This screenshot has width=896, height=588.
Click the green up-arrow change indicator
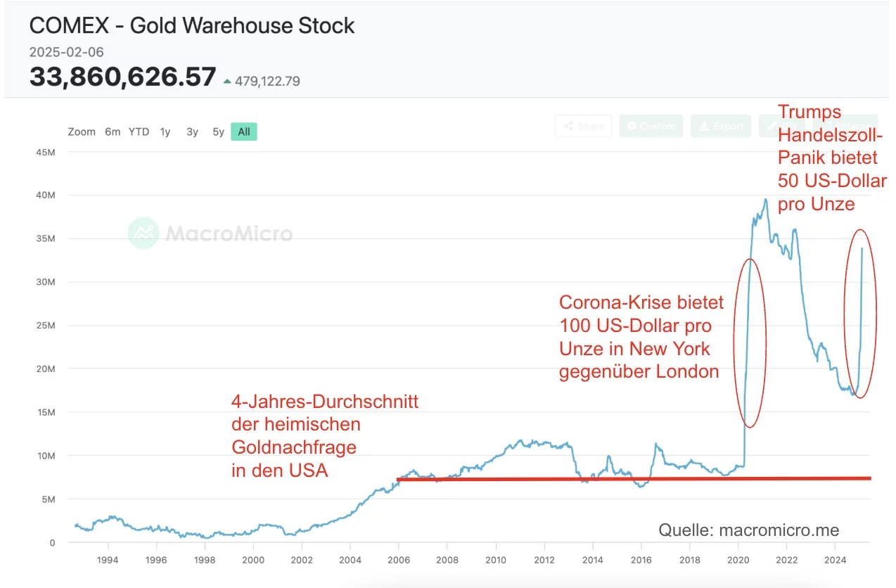pos(227,82)
